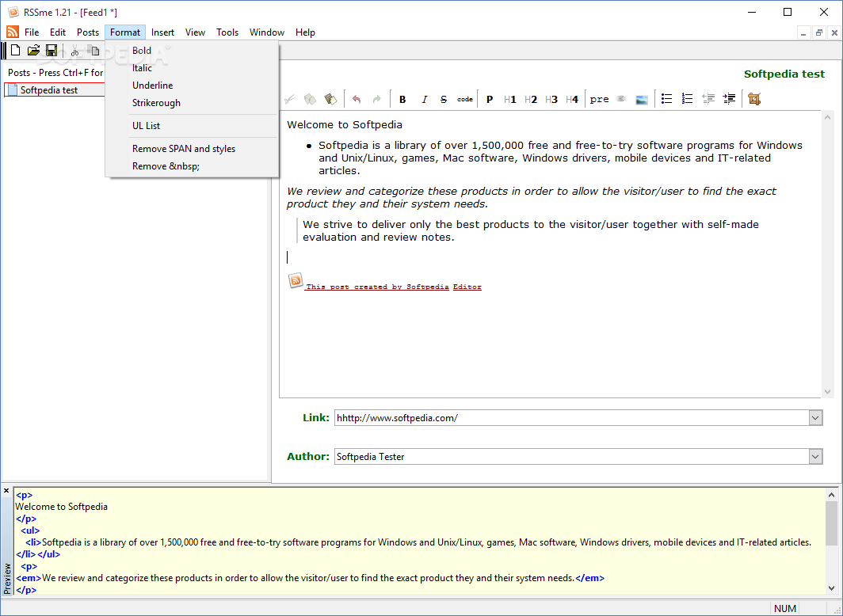Open the Tools menu
This screenshot has height=616, width=843.
[x=227, y=32]
